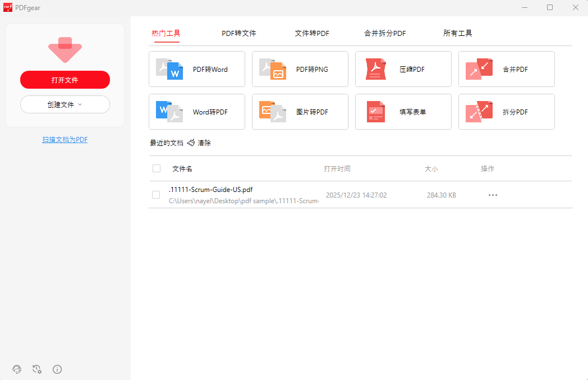Check the select-all box in the file list header
The image size is (588, 380).
(156, 168)
